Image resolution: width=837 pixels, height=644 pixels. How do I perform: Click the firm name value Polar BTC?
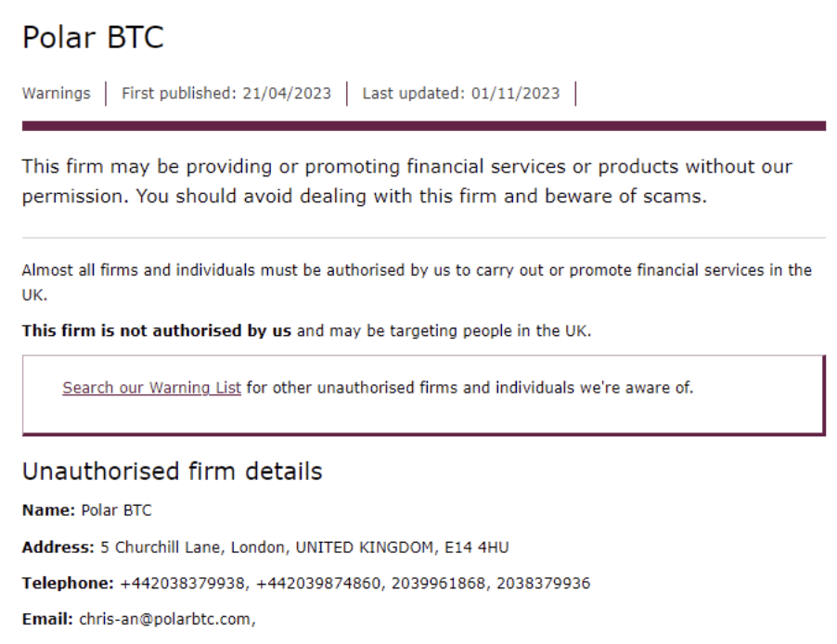coord(116,510)
